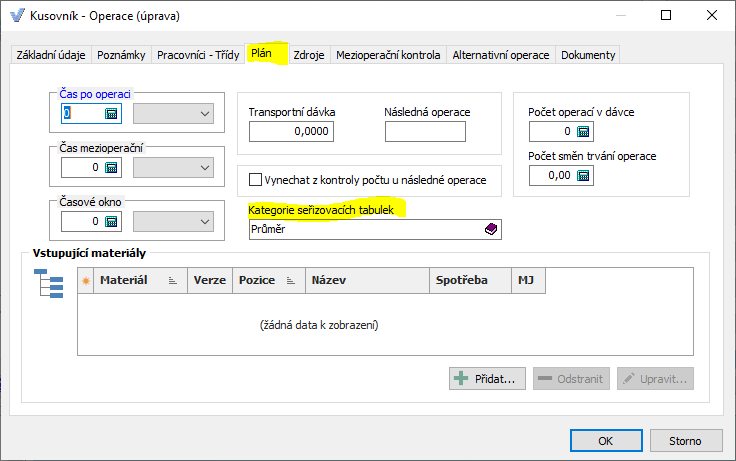736x461 pixels.
Task: Open calculator for Časové okno field
Action: [111, 221]
